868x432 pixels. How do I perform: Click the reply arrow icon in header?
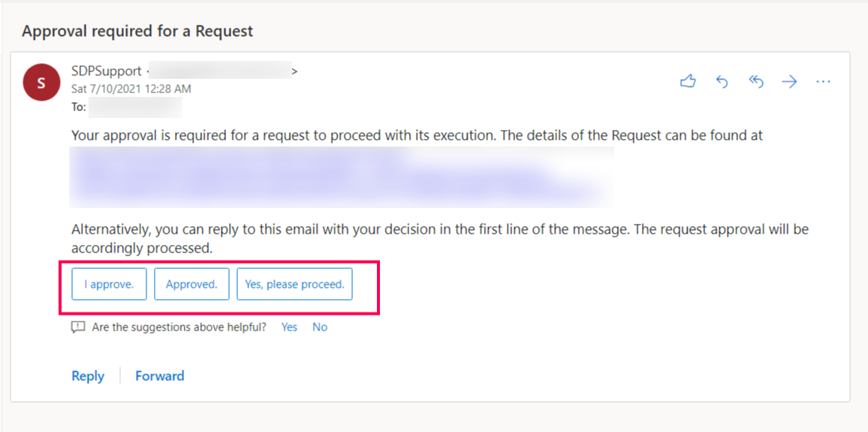click(x=722, y=82)
